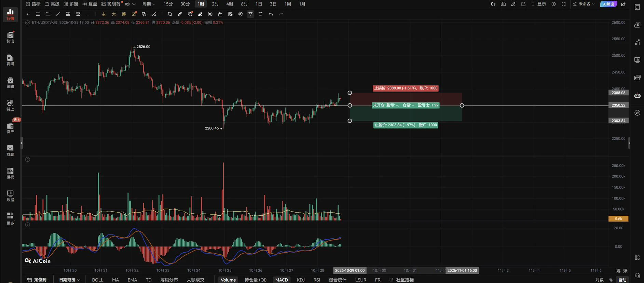Lock drawings with the padlock icon
This screenshot has height=283, width=644.
point(220,14)
